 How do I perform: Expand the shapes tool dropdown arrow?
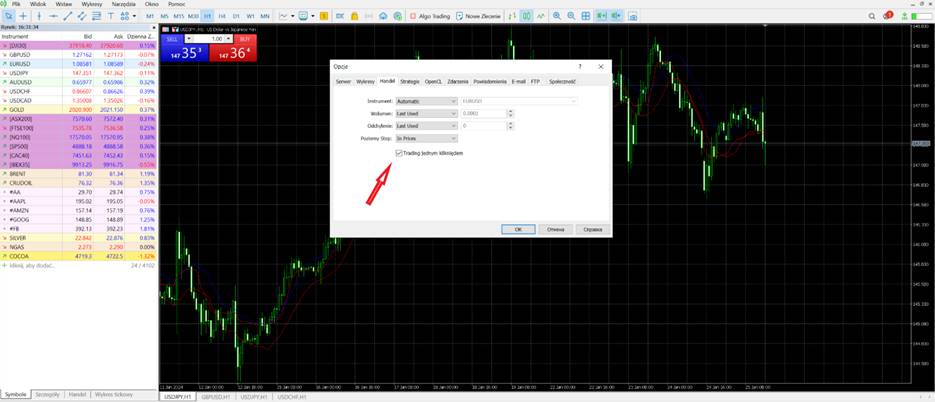135,16
